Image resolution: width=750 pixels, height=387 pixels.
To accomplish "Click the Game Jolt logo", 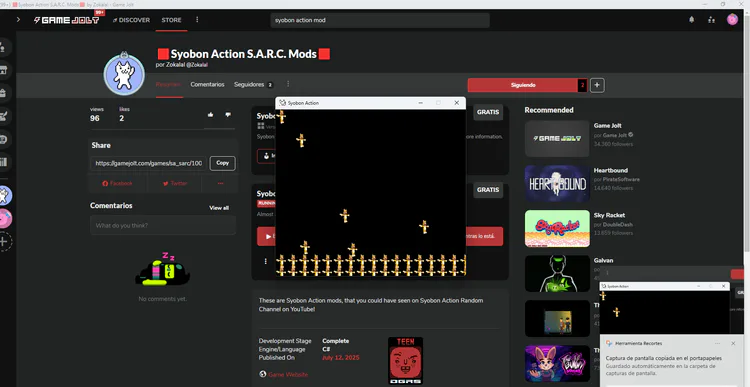I will (x=66, y=20).
